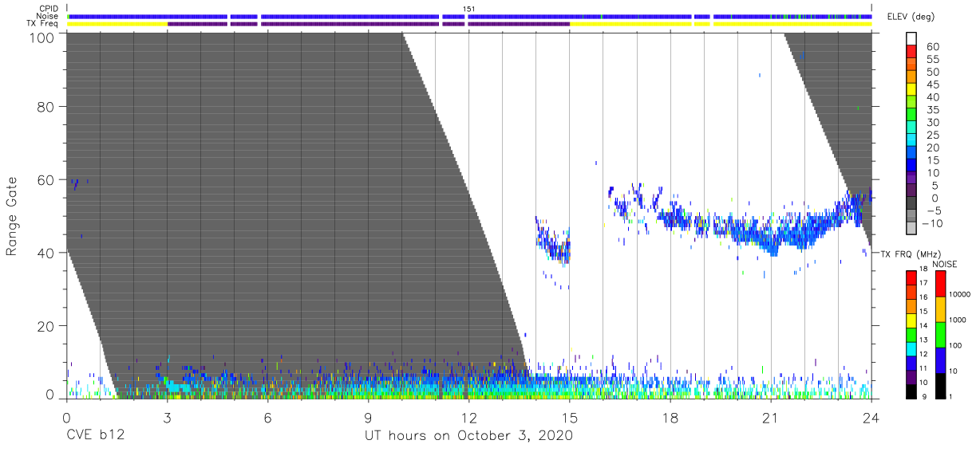Pick the blue 10–100 NOISE swatch
The image size is (980, 452).
[x=939, y=359]
